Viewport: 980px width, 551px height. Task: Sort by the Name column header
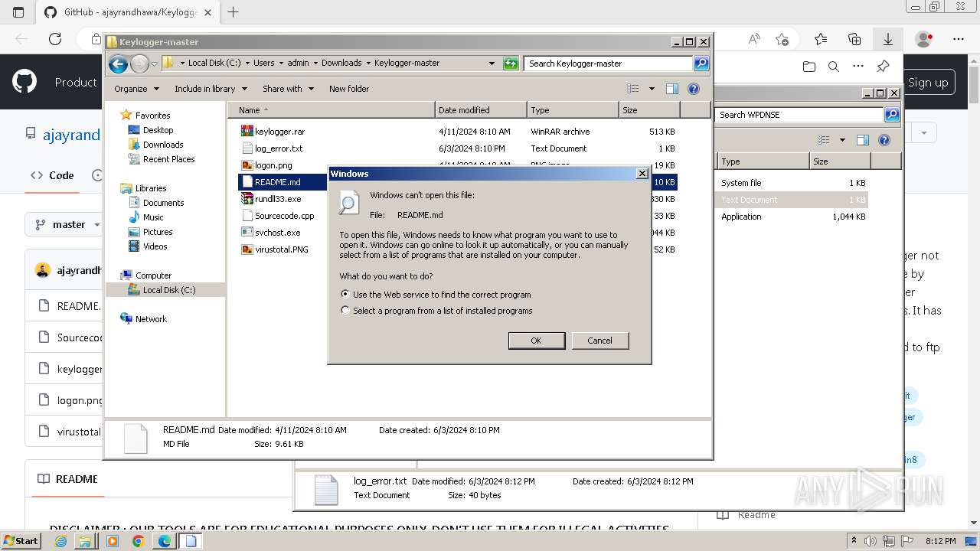point(331,110)
